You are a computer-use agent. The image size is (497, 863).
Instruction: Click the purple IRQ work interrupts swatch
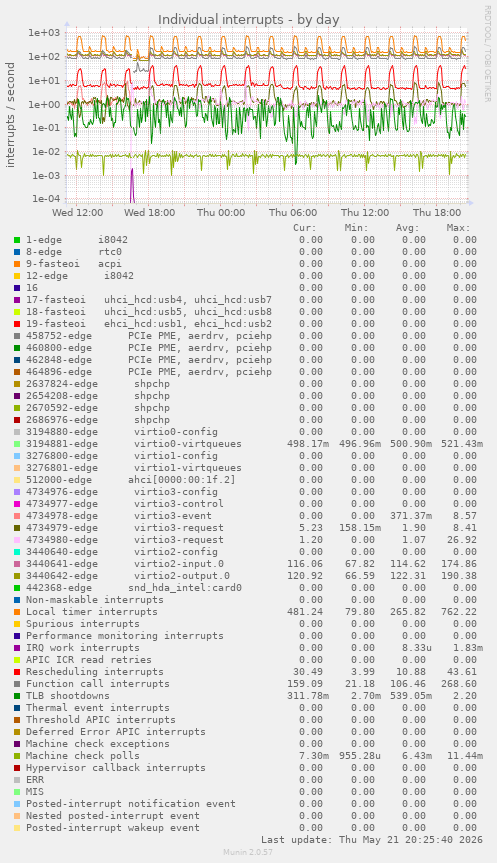[17, 648]
